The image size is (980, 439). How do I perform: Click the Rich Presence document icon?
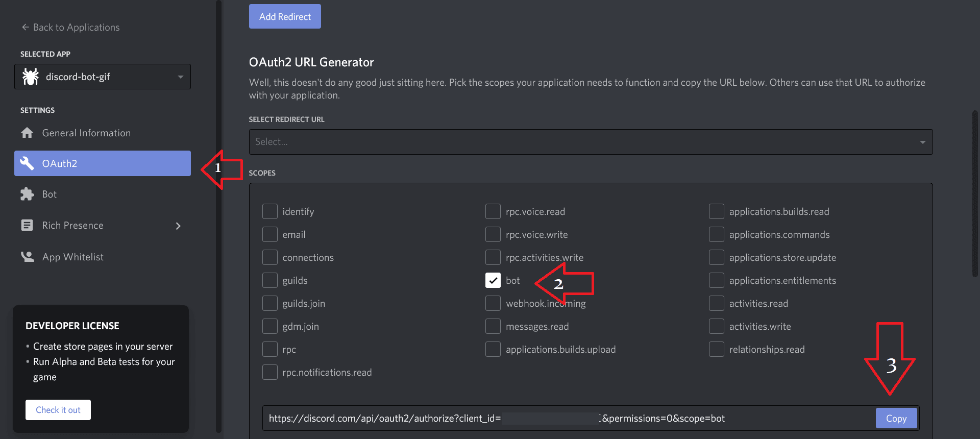point(27,225)
